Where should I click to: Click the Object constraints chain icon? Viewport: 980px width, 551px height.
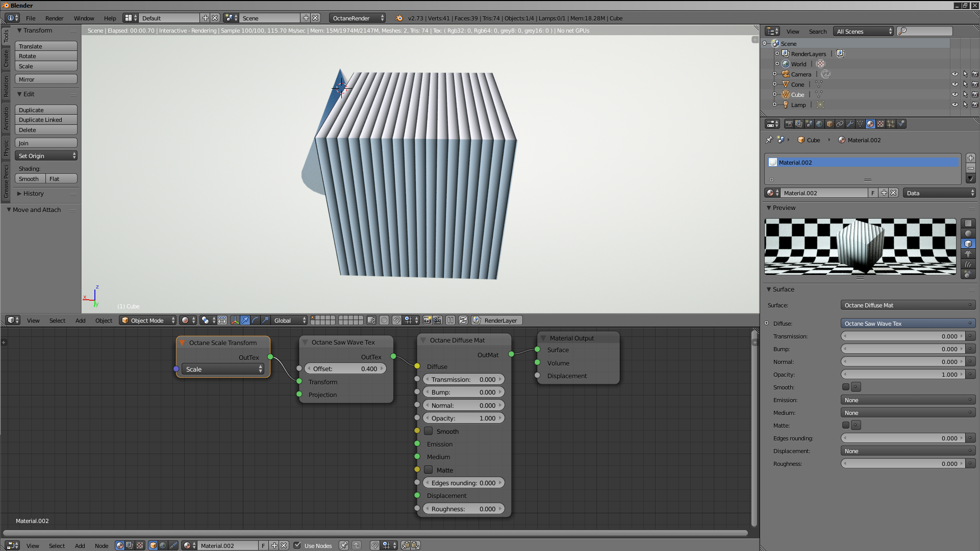(x=840, y=124)
